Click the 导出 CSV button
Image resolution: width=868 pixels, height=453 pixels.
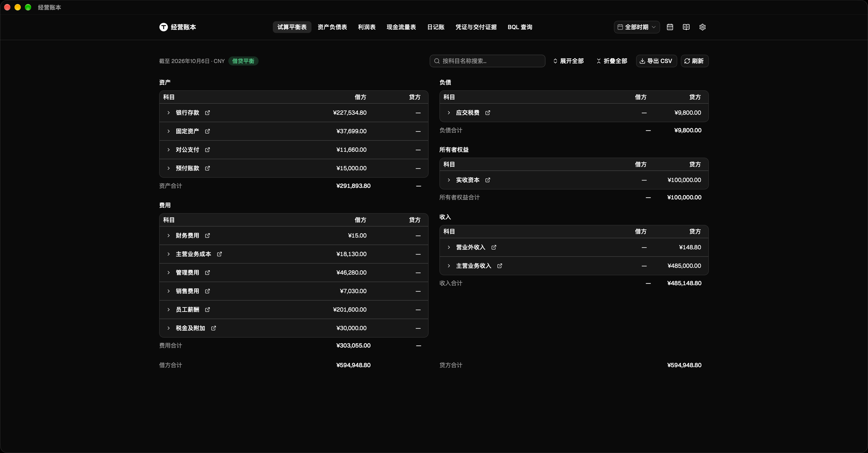656,61
